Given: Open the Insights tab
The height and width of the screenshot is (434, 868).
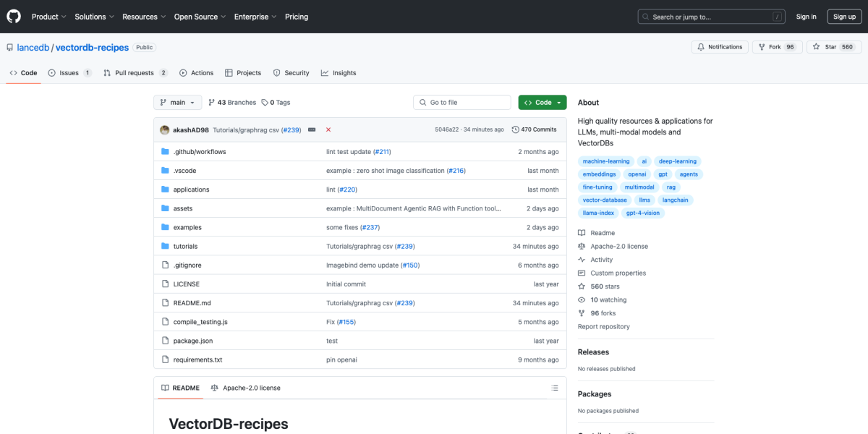Looking at the screenshot, I should 339,72.
